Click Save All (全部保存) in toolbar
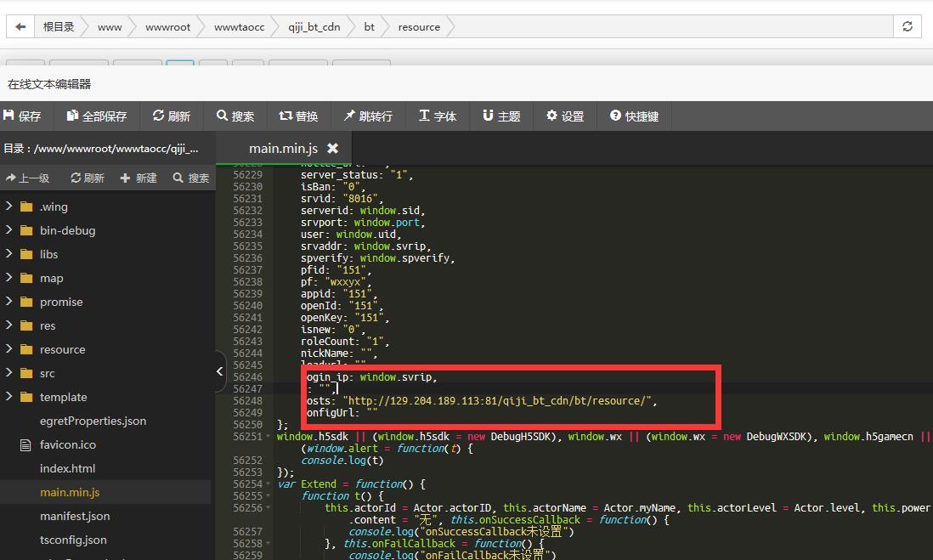The height and width of the screenshot is (560, 933). pos(97,116)
